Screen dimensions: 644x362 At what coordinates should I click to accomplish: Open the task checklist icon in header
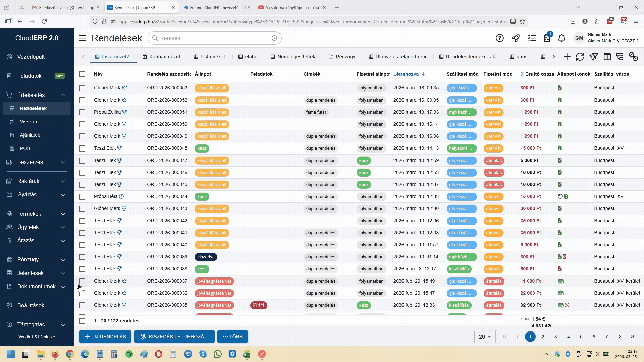tap(532, 38)
